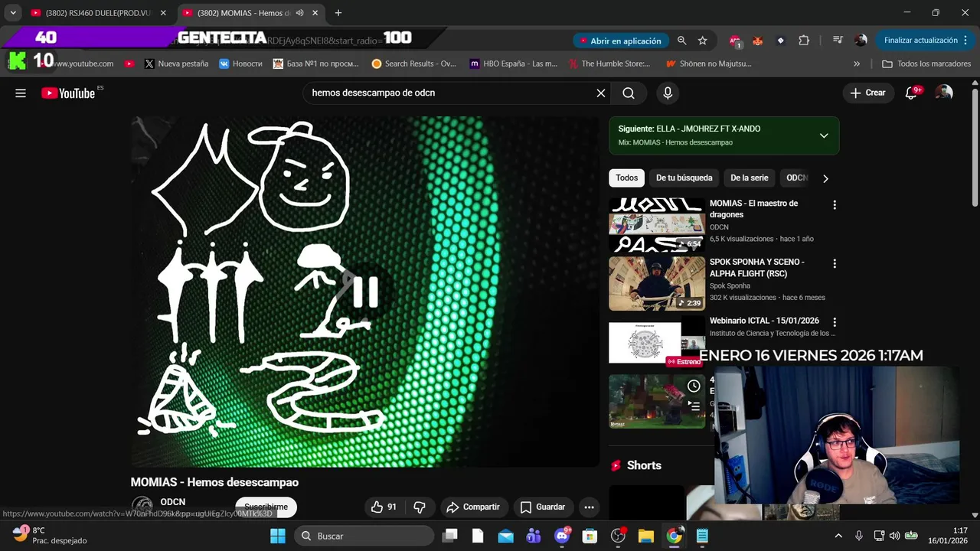Open the YouTube notifications bell
The width and height of the screenshot is (980, 551).
point(912,93)
